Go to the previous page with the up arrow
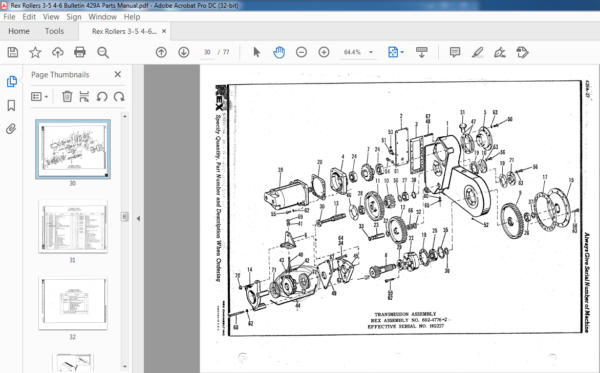 point(161,52)
